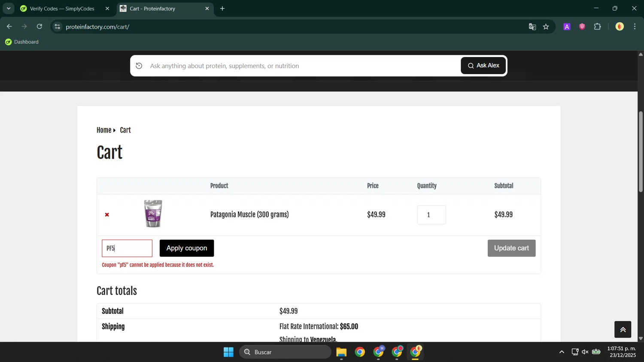View site information icon in address bar
The image size is (644, 362).
[x=57, y=27]
